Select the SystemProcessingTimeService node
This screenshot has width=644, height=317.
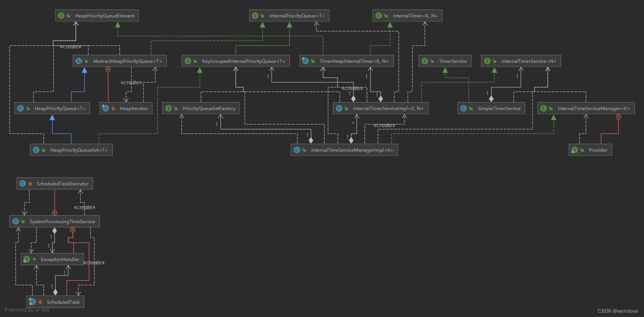coord(54,221)
